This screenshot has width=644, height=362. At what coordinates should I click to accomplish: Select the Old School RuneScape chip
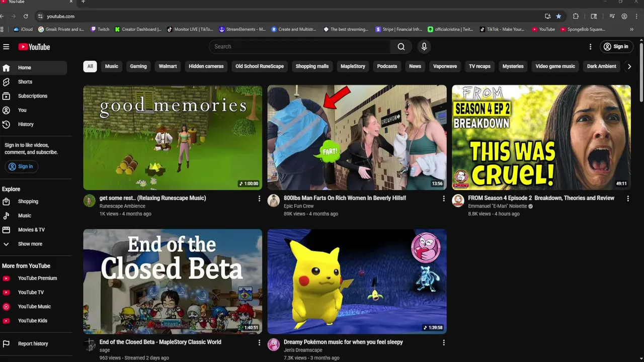[x=260, y=66]
